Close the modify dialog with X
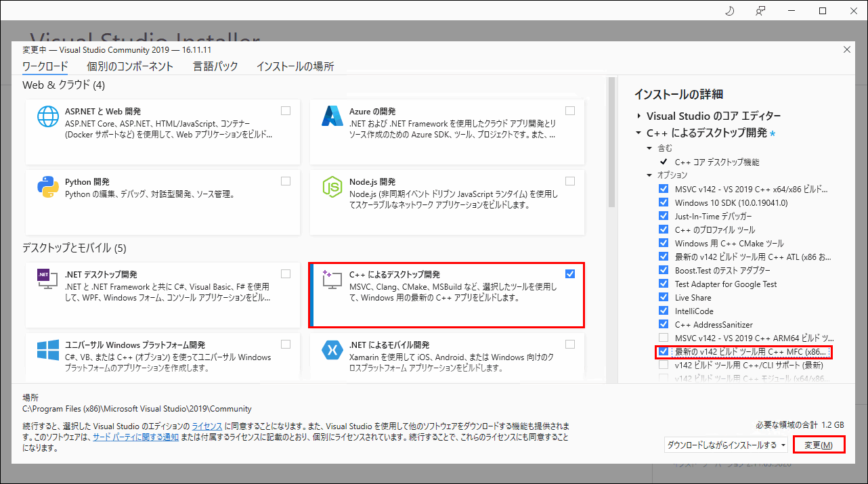Image resolution: width=868 pixels, height=484 pixels. click(x=846, y=49)
